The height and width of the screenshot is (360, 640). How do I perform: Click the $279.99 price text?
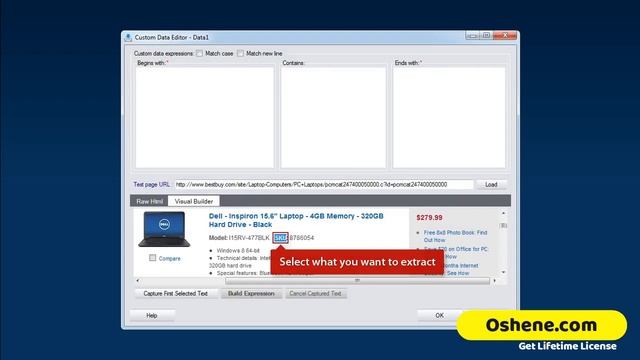click(x=429, y=218)
